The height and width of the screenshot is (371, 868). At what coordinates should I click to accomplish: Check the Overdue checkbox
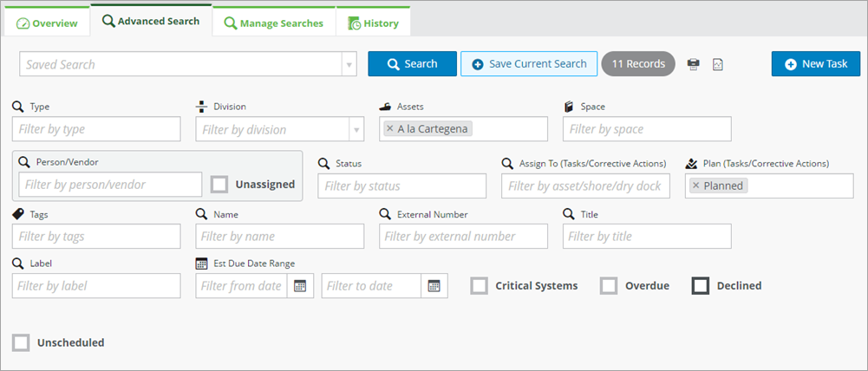(x=609, y=286)
